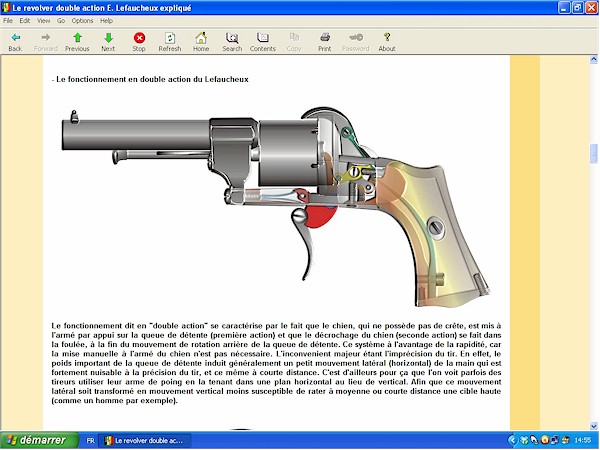This screenshot has height=450, width=600.
Task: Click the greyed Forward arrow button
Action: (x=46, y=42)
